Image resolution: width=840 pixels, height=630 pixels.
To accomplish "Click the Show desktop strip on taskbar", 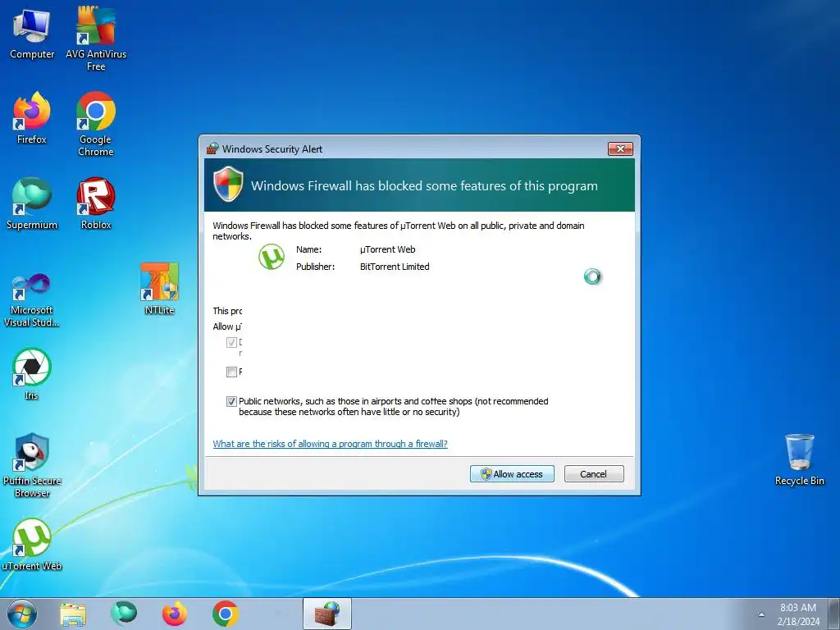I will click(834, 614).
